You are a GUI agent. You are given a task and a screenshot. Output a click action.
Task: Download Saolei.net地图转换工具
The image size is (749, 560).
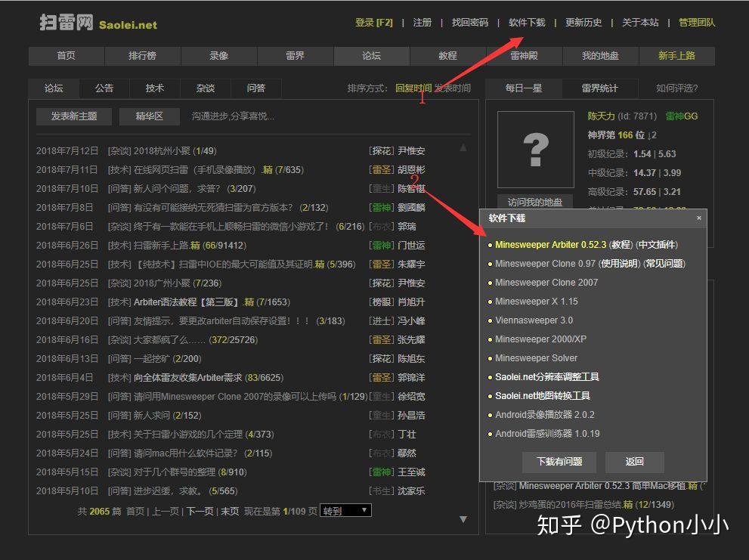point(543,396)
